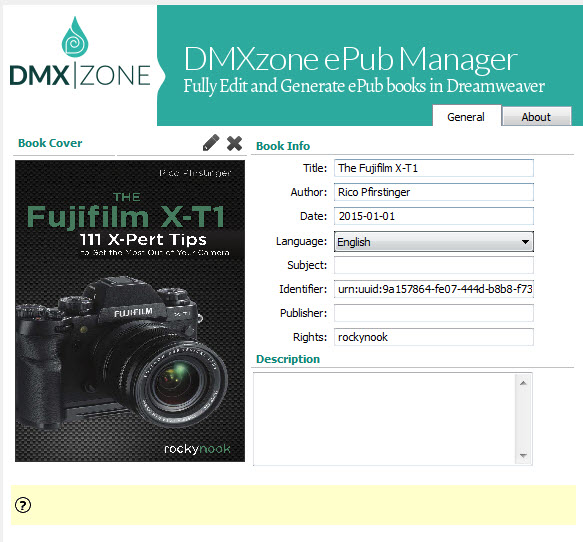The width and height of the screenshot is (583, 542).
Task: Focus the empty Subject field
Action: click(434, 265)
